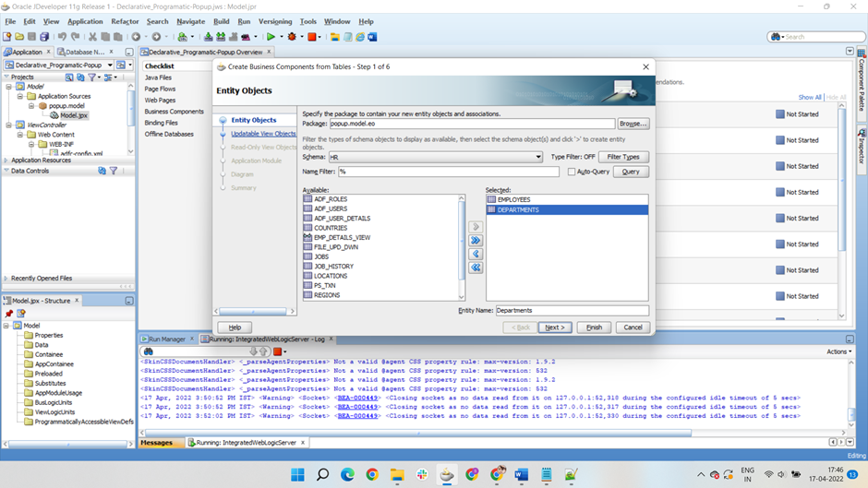
Task: Open the Refactor menu
Action: (x=125, y=21)
